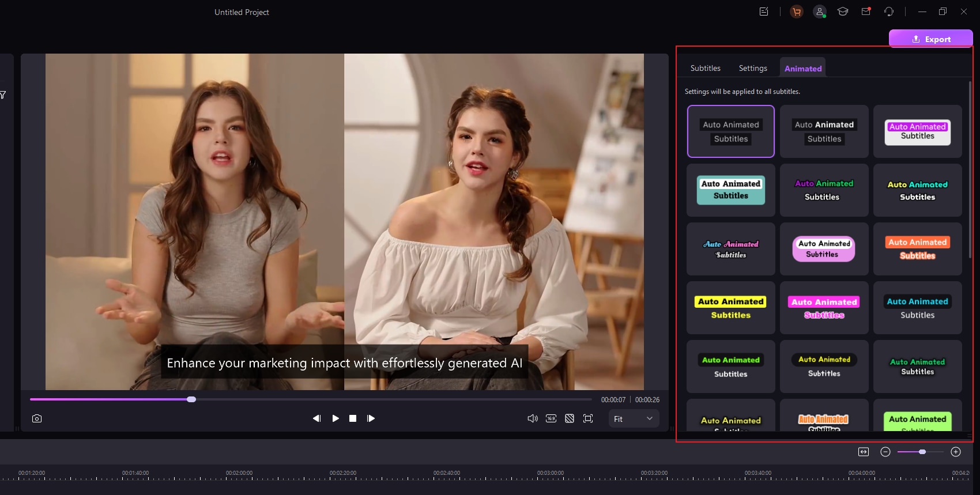Step forward to next frame

(371, 418)
